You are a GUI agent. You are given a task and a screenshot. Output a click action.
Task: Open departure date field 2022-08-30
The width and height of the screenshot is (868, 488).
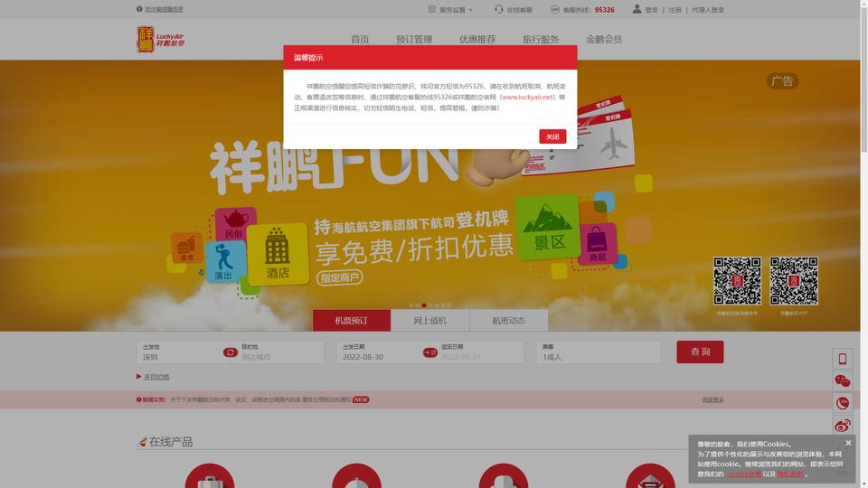[379, 352]
